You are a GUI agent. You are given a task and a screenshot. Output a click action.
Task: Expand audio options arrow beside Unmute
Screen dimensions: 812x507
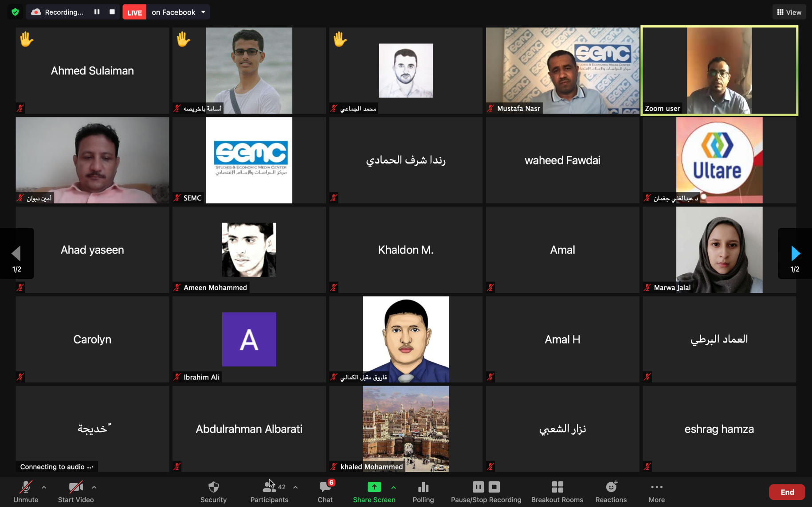[44, 487]
